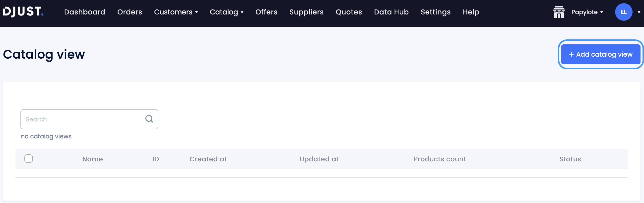The height and width of the screenshot is (203, 644).
Task: Go to the Dashboard
Action: coord(84,12)
